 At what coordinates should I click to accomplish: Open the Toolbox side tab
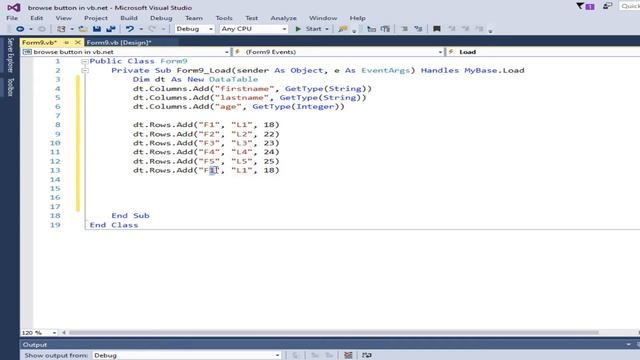11,87
